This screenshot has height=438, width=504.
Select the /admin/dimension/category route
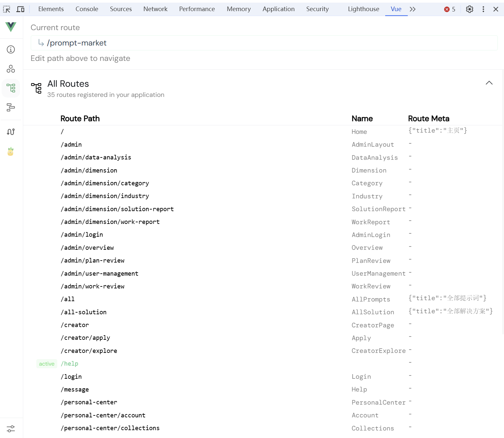click(x=105, y=183)
